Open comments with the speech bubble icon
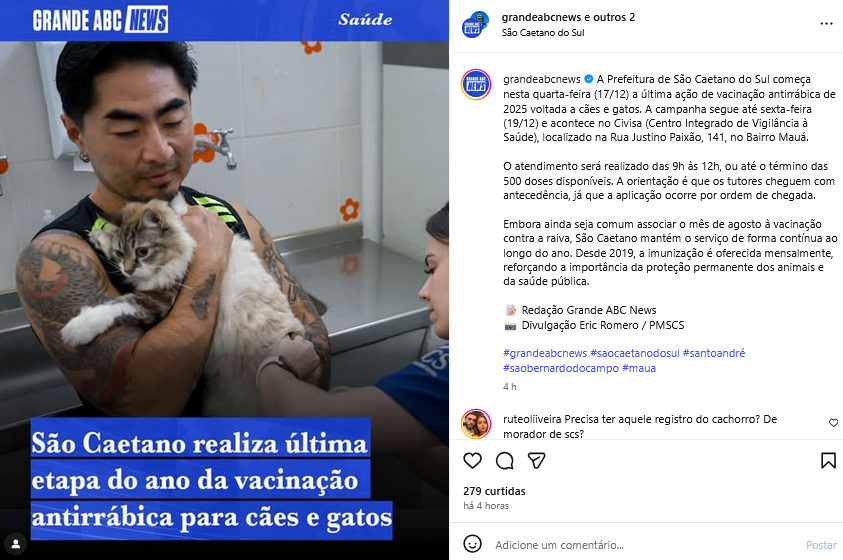 click(504, 461)
